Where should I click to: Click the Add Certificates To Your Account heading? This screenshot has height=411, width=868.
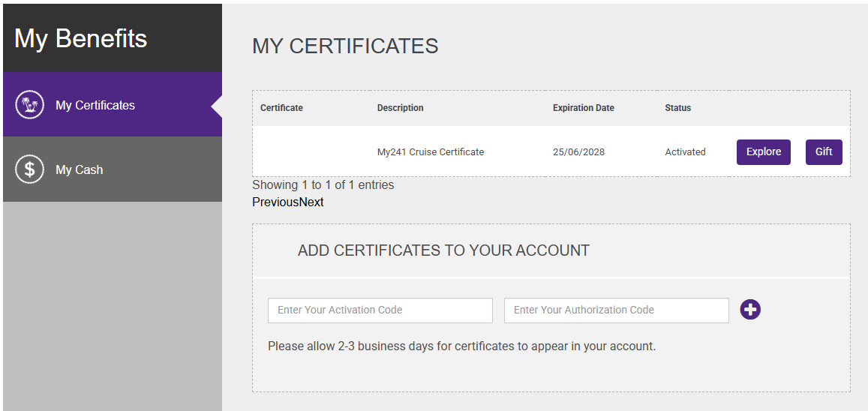pyautogui.click(x=443, y=250)
